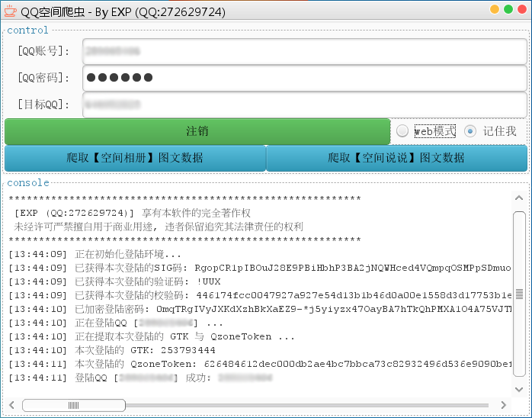Click the 正在登陆QQ log line
The height and width of the screenshot is (418, 532).
(116, 323)
